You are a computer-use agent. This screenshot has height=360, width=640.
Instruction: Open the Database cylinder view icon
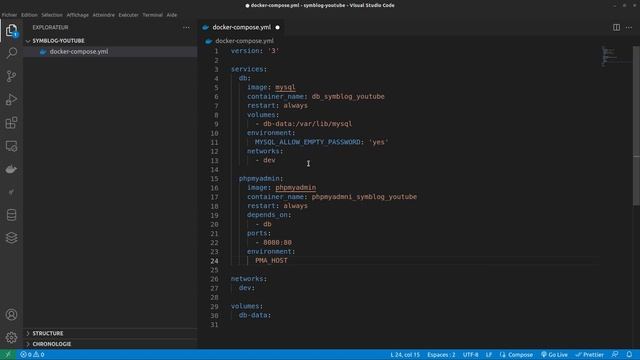pyautogui.click(x=11, y=215)
